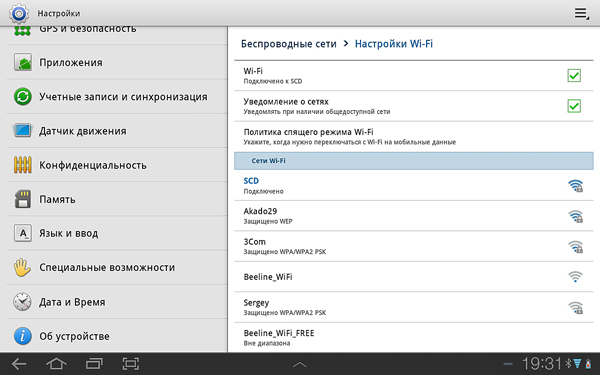600x375 pixels.
Task: Expand the mini apps tray arrow
Action: click(x=300, y=364)
